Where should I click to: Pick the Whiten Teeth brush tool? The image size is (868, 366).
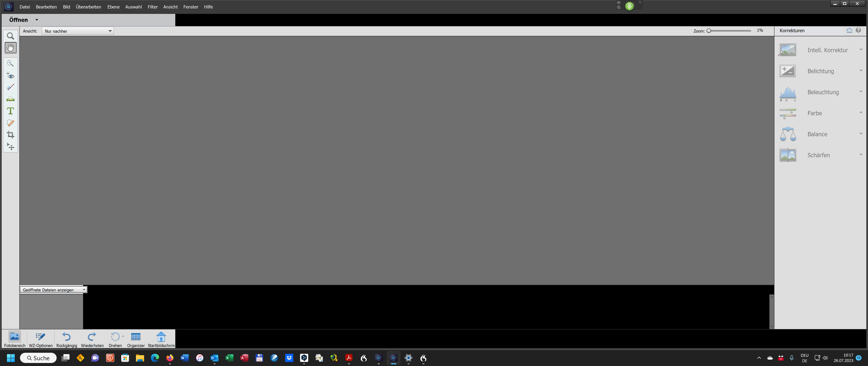pos(11,87)
